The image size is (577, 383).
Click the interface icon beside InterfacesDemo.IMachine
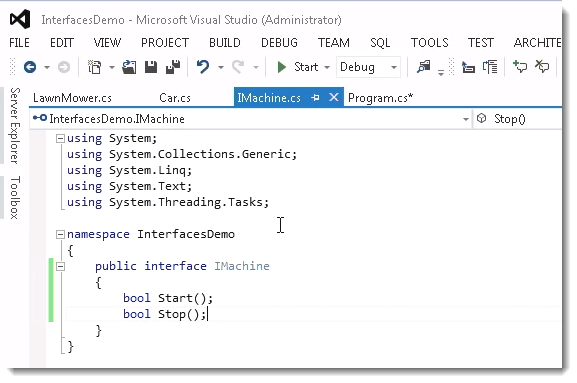coord(40,118)
